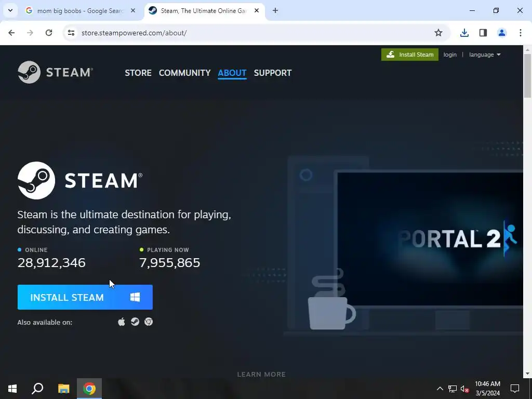This screenshot has width=532, height=399.
Task: Open the notification center icon
Action: [x=515, y=389]
